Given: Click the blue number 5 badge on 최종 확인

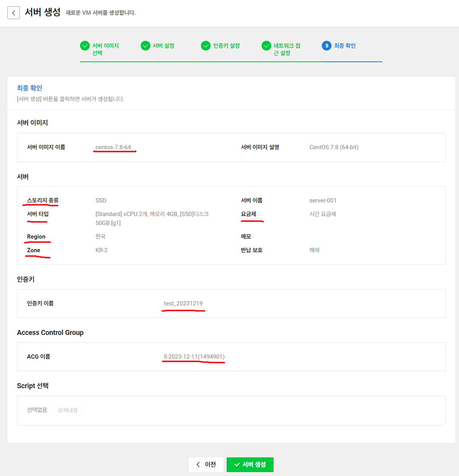Looking at the screenshot, I should 326,45.
